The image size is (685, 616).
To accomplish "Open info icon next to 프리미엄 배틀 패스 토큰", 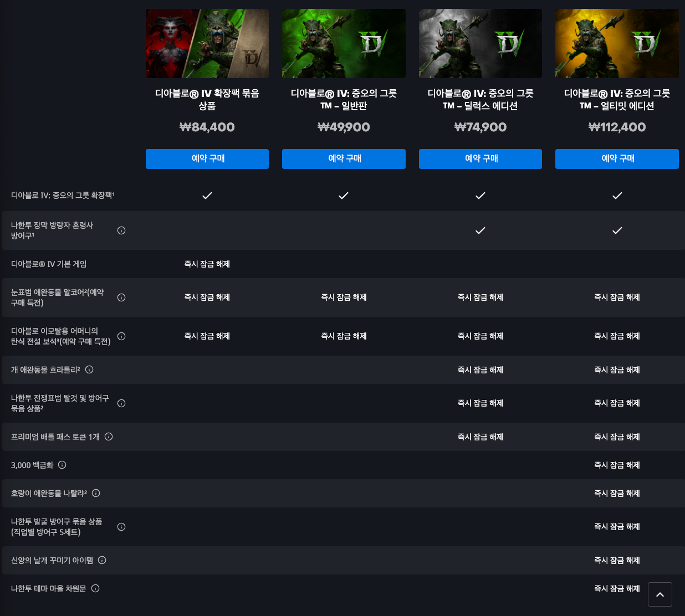I will [109, 437].
